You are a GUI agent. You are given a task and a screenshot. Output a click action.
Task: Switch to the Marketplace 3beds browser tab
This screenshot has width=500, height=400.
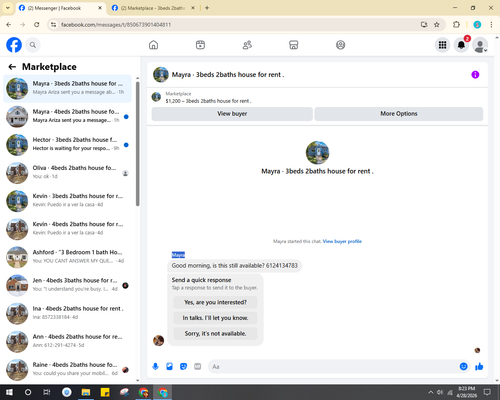153,8
